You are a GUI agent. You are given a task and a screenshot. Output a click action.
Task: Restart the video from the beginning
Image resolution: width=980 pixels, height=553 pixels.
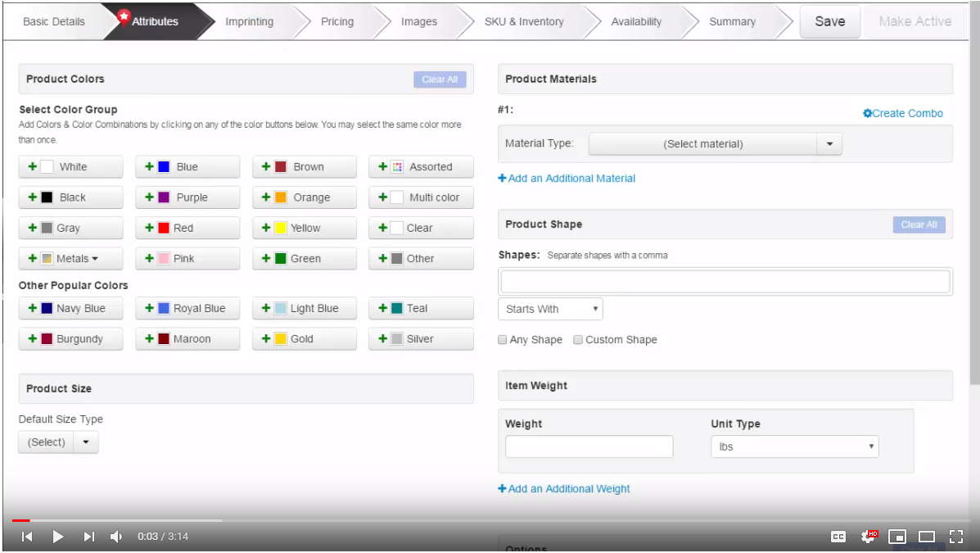[27, 536]
